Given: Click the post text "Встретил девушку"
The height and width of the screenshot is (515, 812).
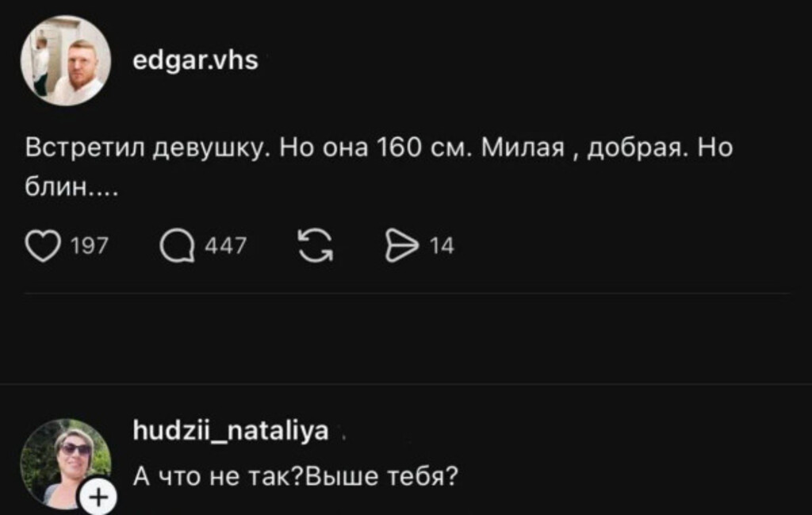Looking at the screenshot, I should [149, 150].
